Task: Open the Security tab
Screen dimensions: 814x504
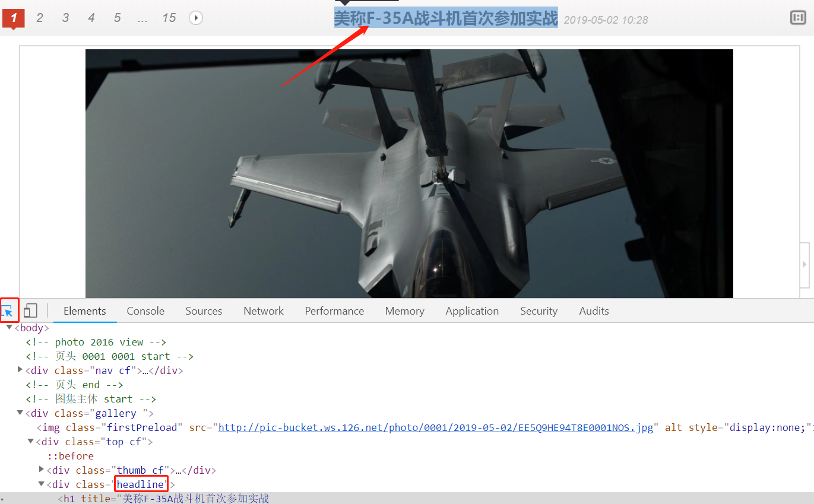Action: coord(539,311)
